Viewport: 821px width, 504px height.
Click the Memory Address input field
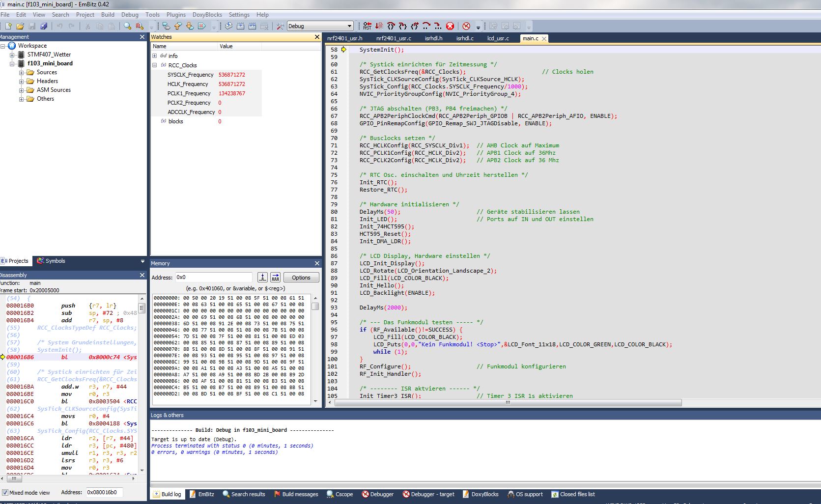coord(213,278)
